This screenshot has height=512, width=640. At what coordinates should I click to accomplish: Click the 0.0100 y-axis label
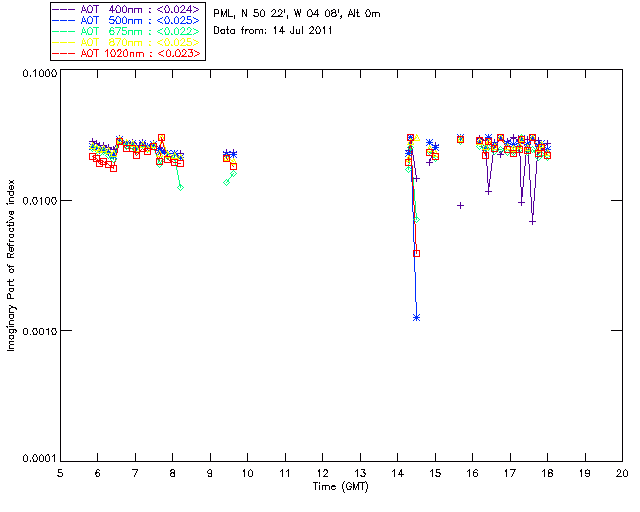coord(39,201)
